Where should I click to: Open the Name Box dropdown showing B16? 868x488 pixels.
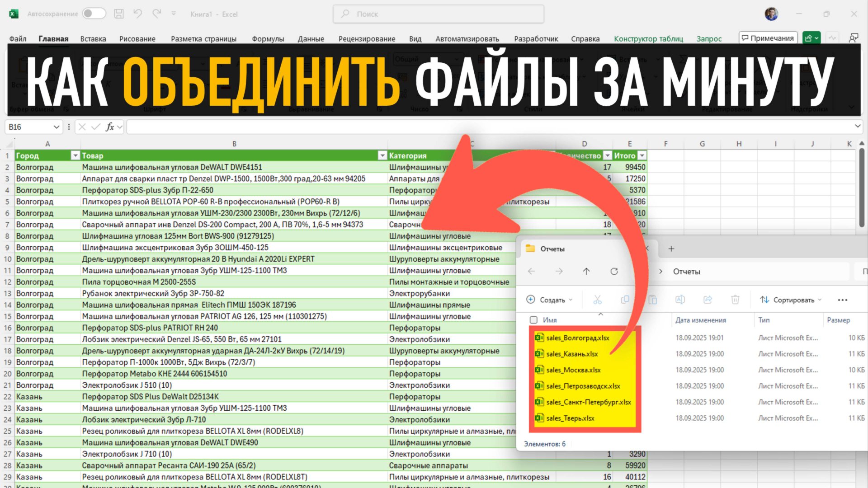point(57,127)
